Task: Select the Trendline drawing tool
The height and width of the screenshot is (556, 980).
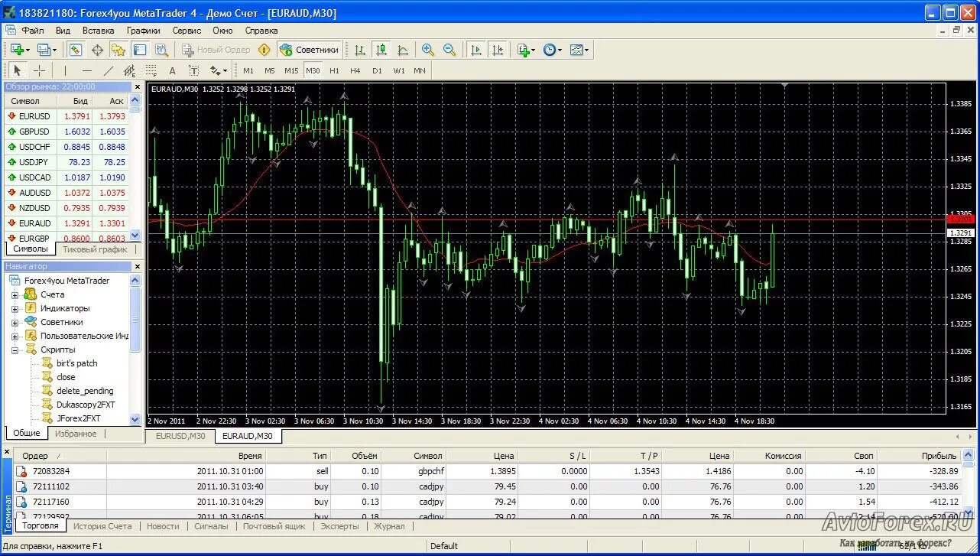Action: pos(108,70)
